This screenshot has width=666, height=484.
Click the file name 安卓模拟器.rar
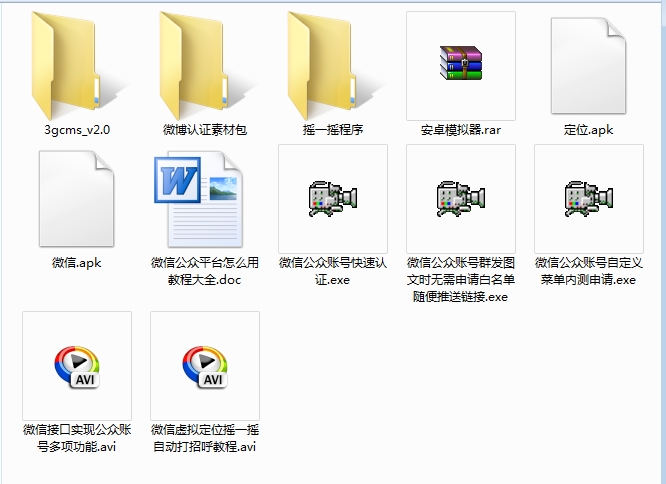click(461, 129)
